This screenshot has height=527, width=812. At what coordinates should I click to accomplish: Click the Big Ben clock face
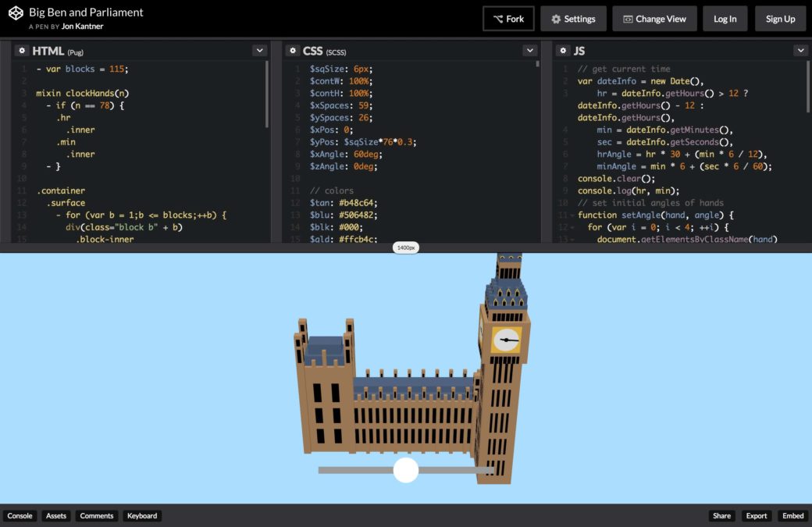coord(507,340)
